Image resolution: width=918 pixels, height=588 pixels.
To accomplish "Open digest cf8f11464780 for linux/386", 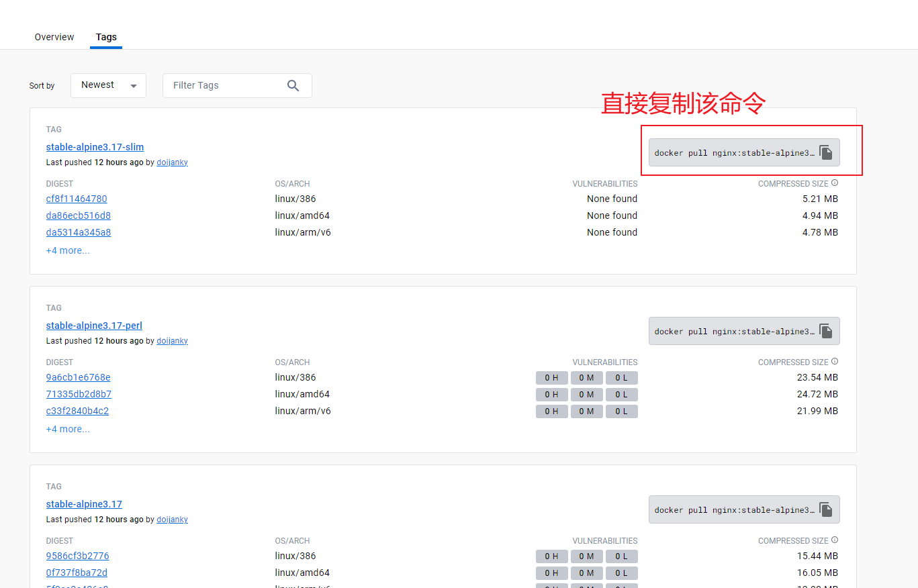I will [x=77, y=199].
